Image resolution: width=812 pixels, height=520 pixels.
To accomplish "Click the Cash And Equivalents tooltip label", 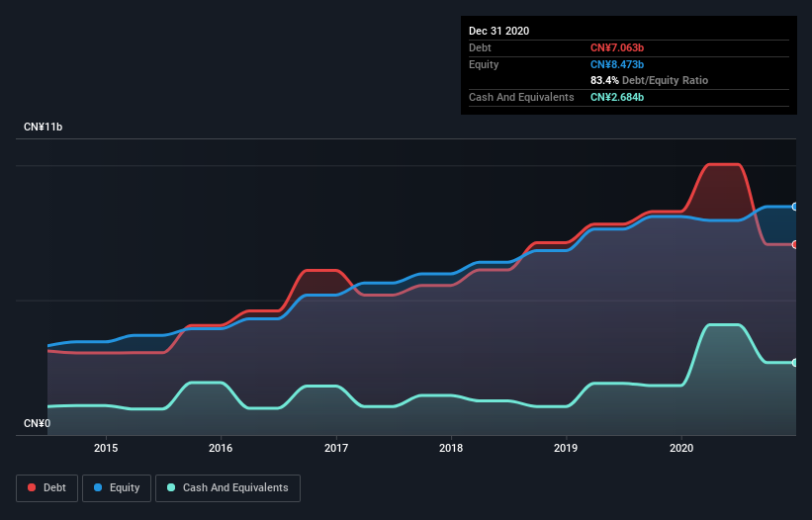I will [521, 97].
